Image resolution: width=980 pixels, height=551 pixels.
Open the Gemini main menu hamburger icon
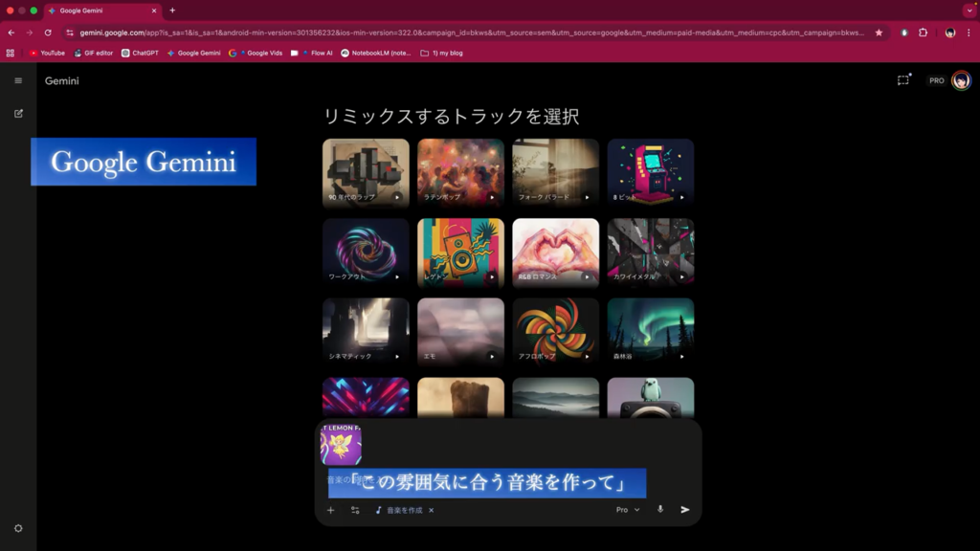click(18, 80)
